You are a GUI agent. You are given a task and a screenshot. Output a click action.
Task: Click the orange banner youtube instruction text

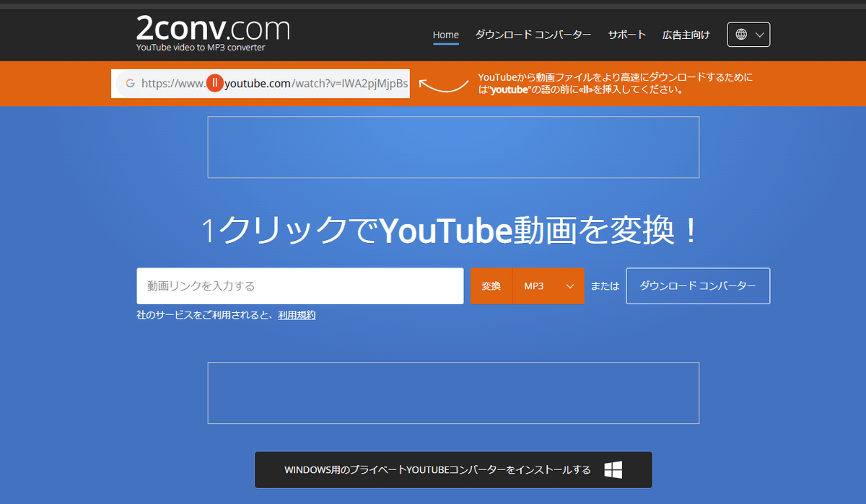[x=616, y=84]
